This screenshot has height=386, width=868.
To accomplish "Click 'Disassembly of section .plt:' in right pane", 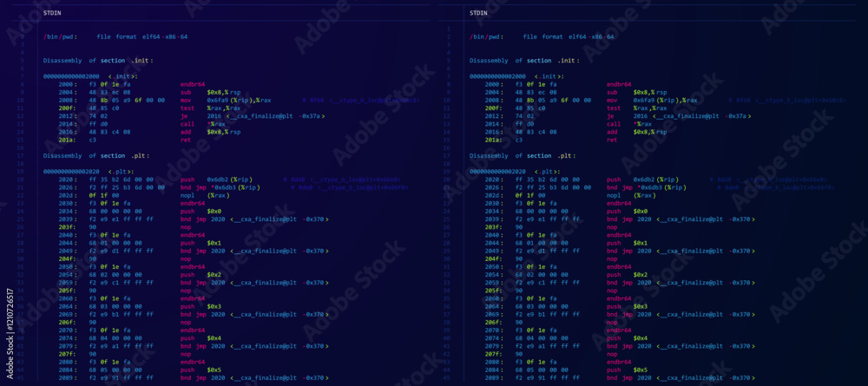I will 523,156.
